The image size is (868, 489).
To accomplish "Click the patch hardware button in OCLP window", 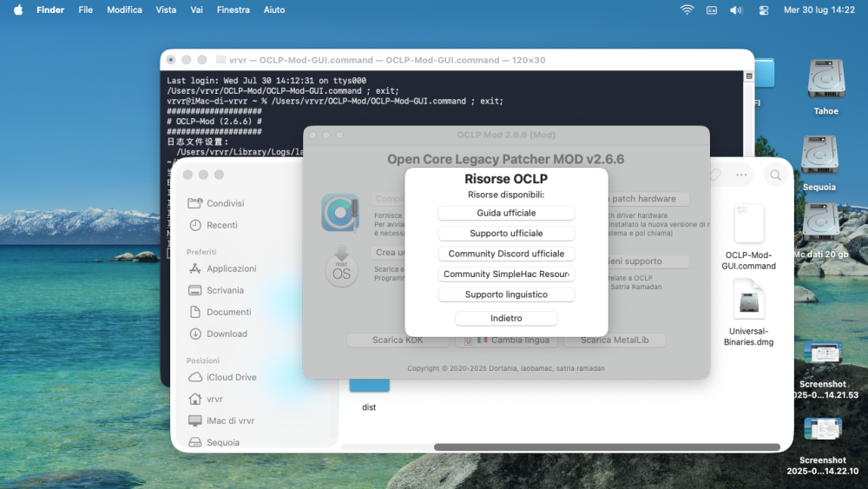I will (x=648, y=199).
